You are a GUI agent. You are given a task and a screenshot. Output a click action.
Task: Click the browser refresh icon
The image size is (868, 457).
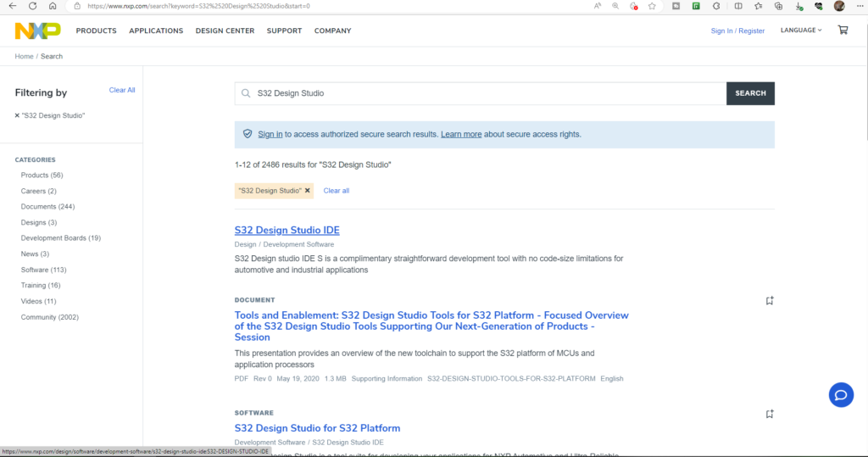tap(32, 6)
